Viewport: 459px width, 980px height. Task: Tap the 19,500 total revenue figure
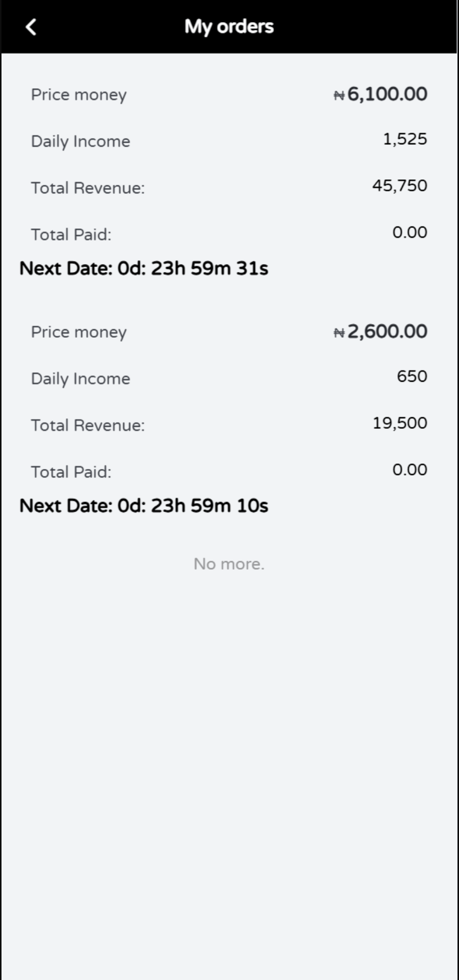(x=399, y=423)
